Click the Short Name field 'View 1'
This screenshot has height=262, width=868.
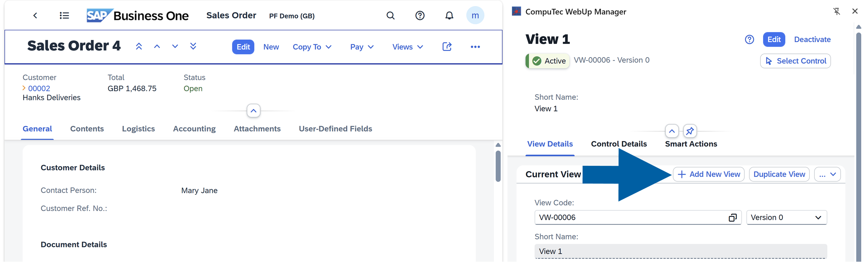(x=680, y=251)
